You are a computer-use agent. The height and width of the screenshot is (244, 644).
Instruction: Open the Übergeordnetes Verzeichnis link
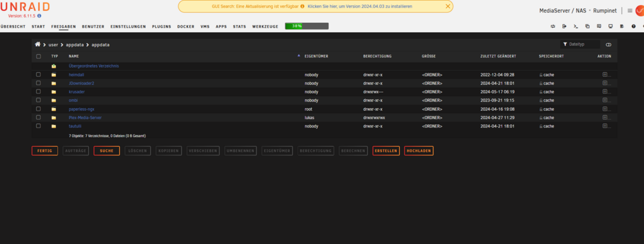tap(93, 66)
